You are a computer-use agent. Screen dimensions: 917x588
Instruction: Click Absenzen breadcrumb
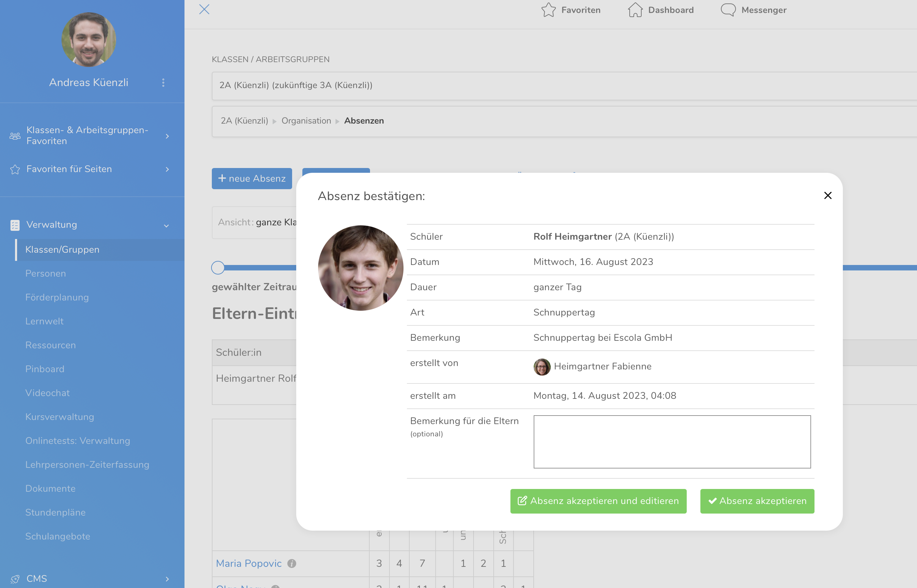click(364, 121)
